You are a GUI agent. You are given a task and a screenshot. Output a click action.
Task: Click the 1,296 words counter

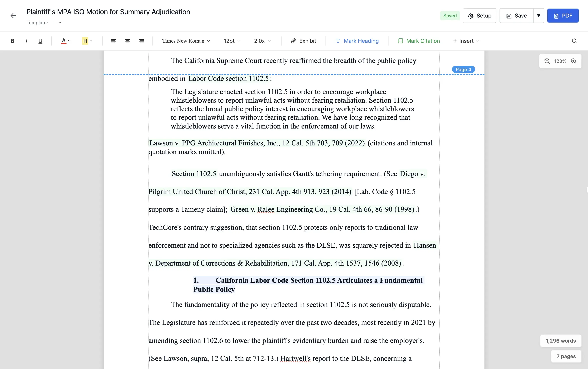click(561, 341)
